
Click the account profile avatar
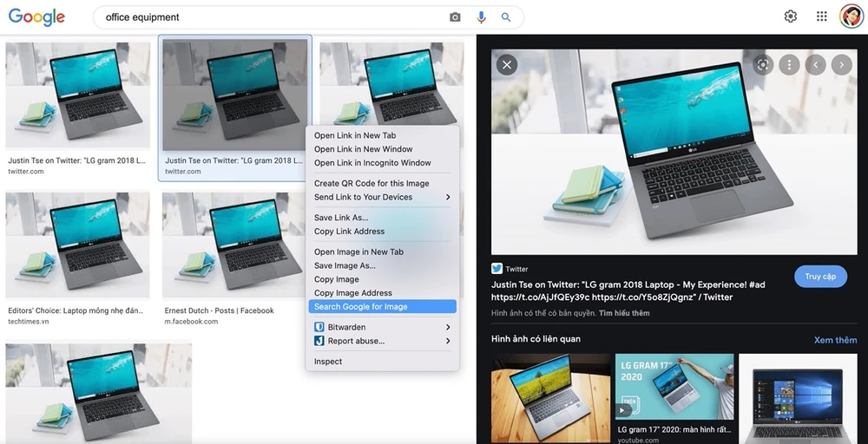[x=851, y=16]
